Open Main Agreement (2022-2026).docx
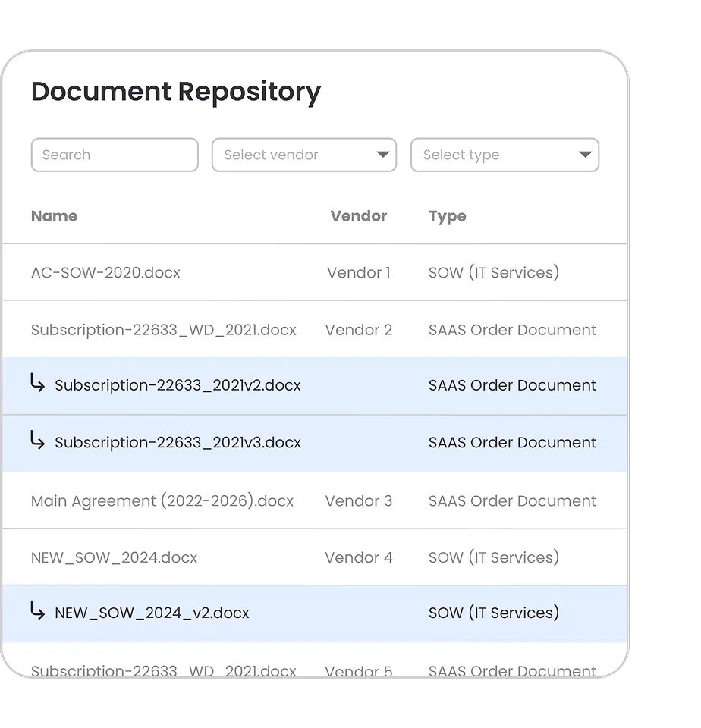 [x=162, y=501]
